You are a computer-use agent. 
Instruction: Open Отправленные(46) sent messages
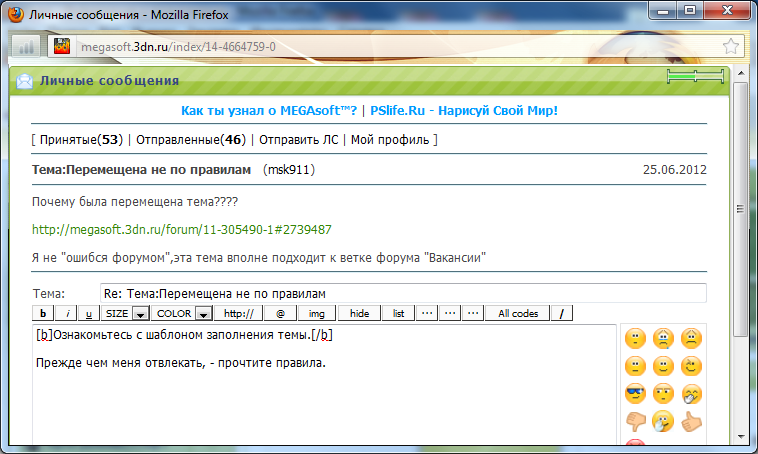pos(190,140)
